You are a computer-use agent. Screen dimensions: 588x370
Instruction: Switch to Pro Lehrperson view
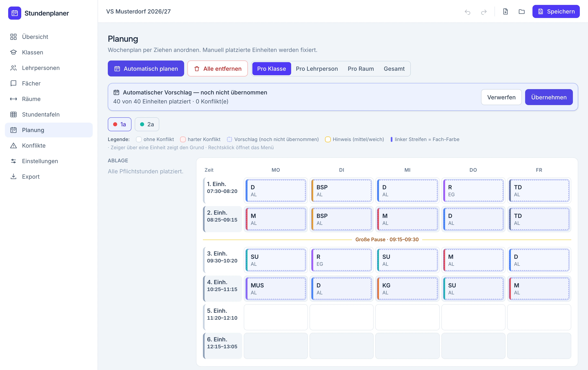coord(317,69)
